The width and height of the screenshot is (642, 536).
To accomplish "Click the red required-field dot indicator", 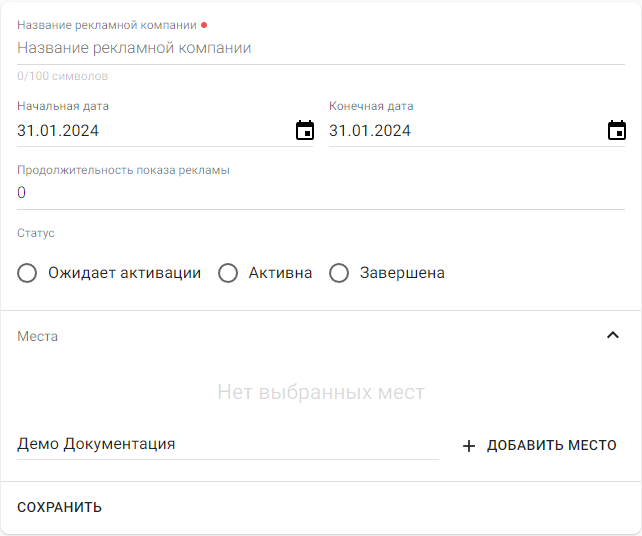I will click(x=204, y=25).
